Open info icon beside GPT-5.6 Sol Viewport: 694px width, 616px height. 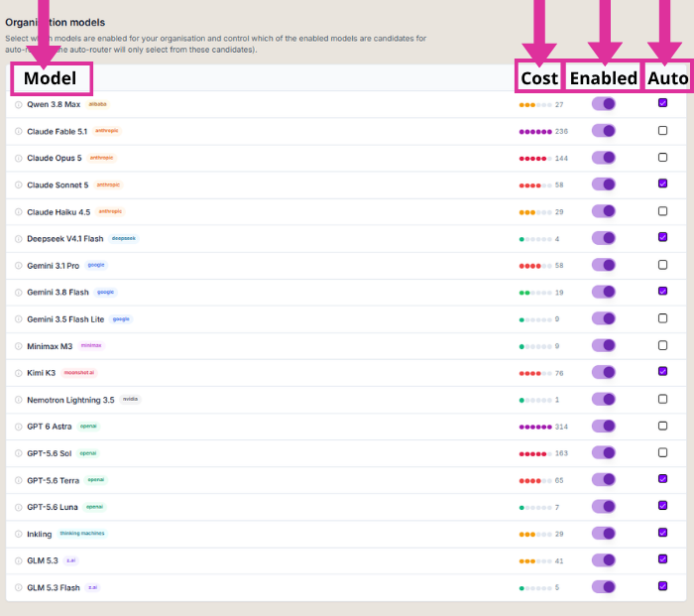pyautogui.click(x=18, y=453)
